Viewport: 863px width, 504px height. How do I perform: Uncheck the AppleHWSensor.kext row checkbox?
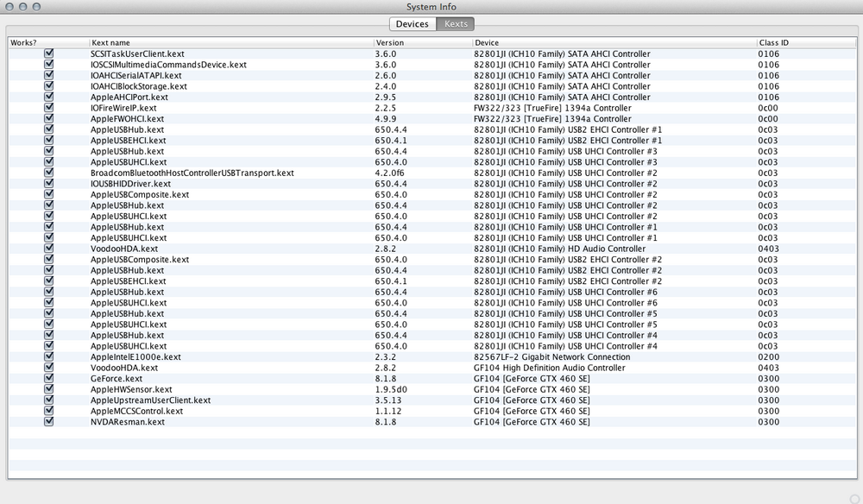coord(49,389)
